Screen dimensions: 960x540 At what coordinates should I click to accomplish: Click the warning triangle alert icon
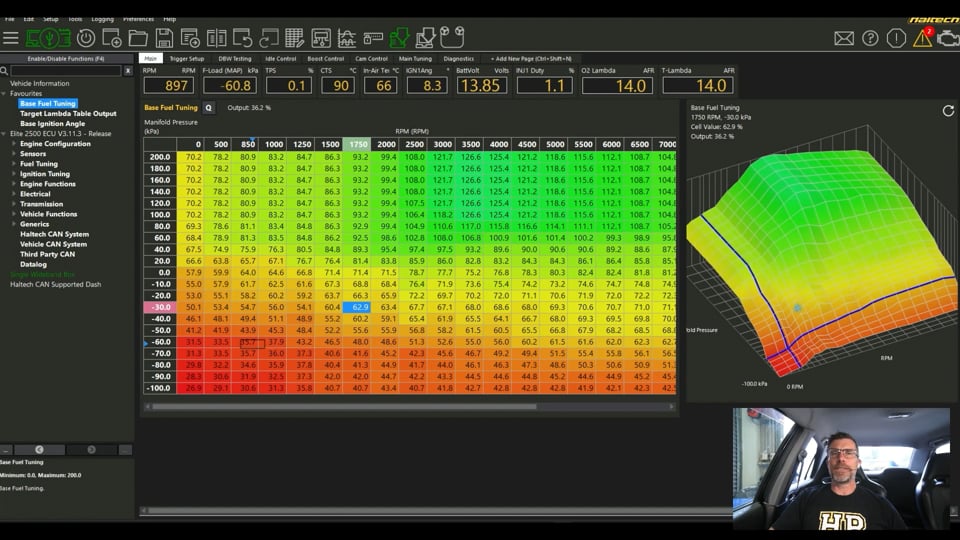click(922, 37)
